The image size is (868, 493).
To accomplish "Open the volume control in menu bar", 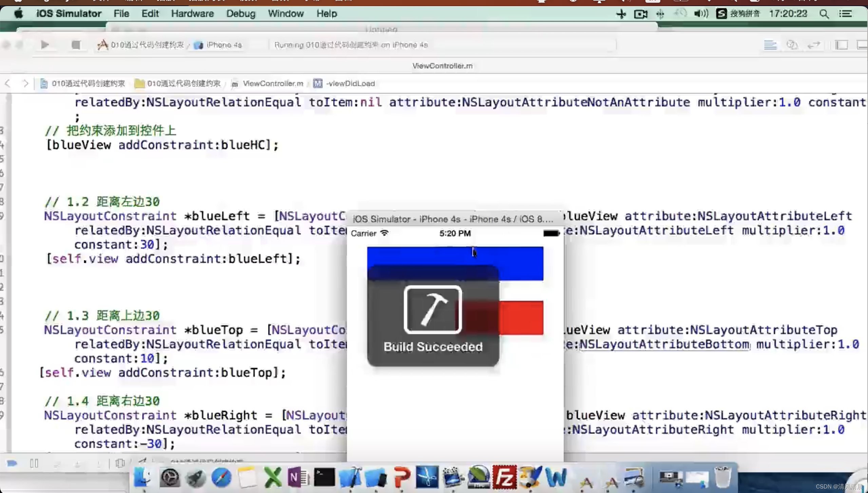I will click(x=701, y=14).
